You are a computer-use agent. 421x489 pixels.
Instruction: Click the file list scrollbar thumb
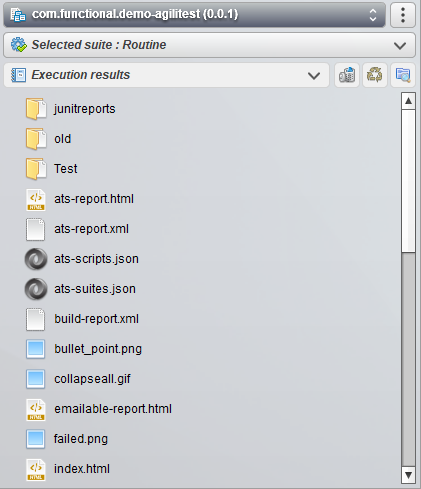click(x=408, y=181)
